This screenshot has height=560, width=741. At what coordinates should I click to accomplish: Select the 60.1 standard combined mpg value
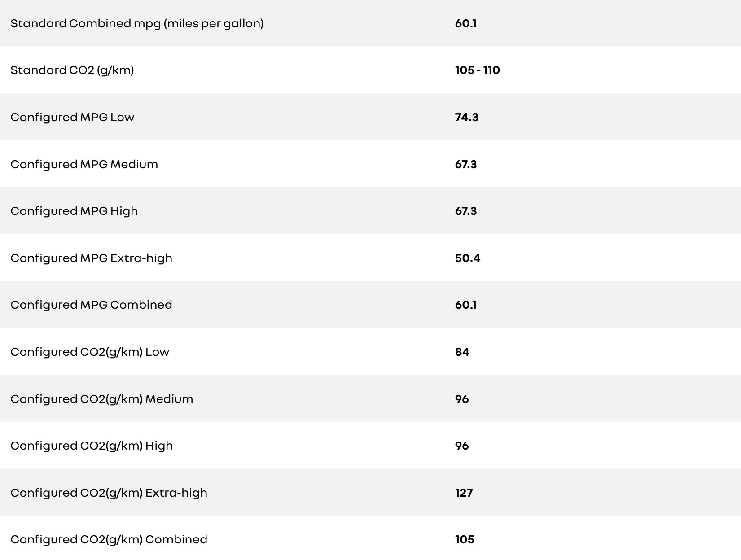(x=465, y=23)
